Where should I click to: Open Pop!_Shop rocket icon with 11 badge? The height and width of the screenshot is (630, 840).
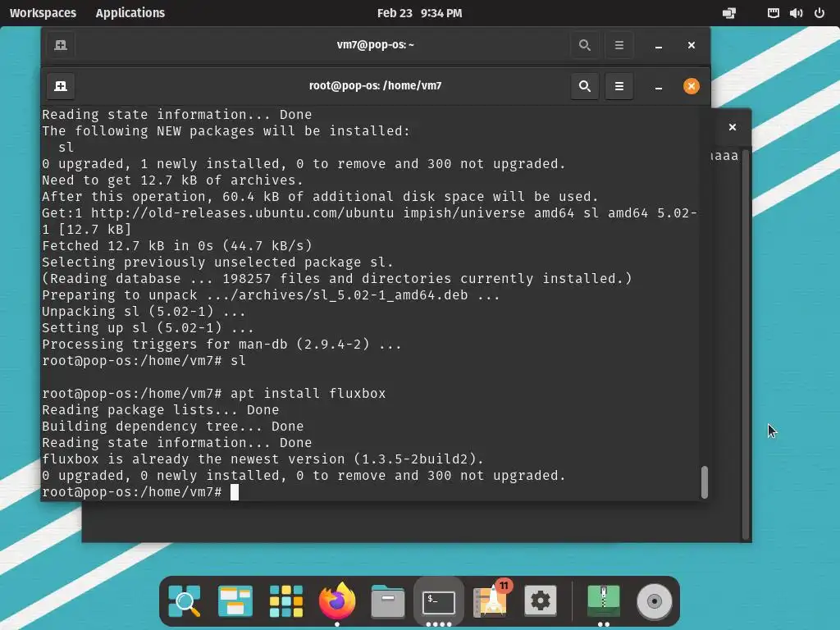(491, 600)
